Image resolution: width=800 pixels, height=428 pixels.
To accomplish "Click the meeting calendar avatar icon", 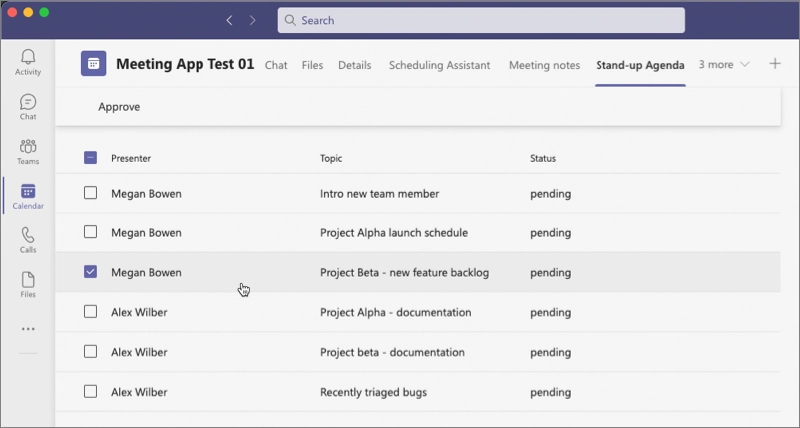I will [x=93, y=64].
